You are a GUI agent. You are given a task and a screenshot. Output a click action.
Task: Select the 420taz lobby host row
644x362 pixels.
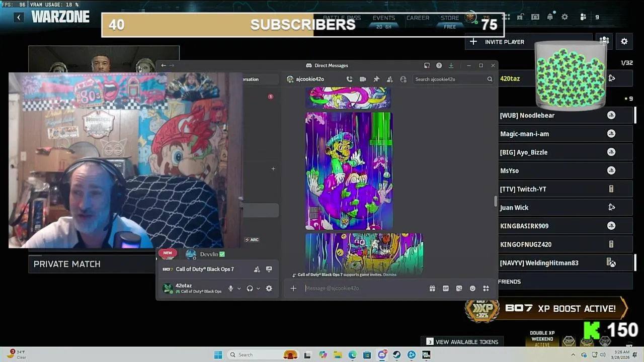566,78
